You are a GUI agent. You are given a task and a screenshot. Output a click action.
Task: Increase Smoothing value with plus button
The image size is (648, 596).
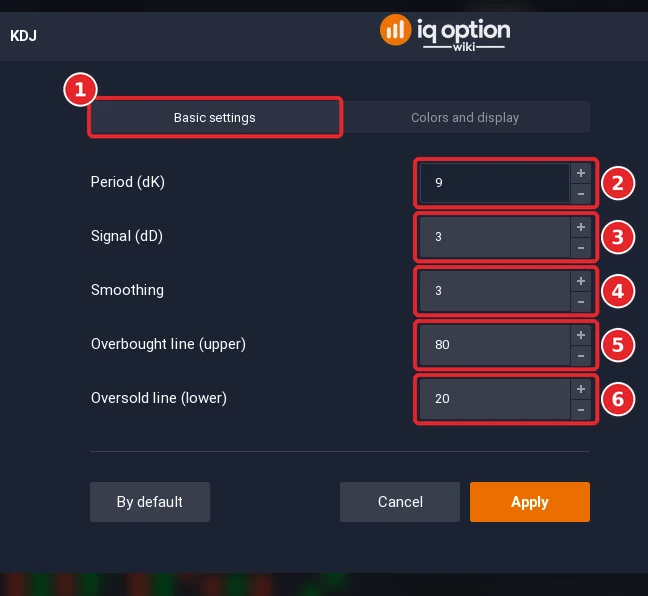[x=581, y=281]
